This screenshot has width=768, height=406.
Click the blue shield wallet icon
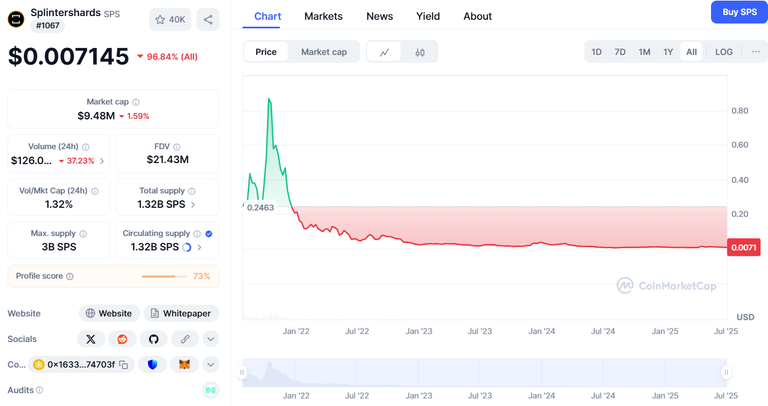point(152,364)
